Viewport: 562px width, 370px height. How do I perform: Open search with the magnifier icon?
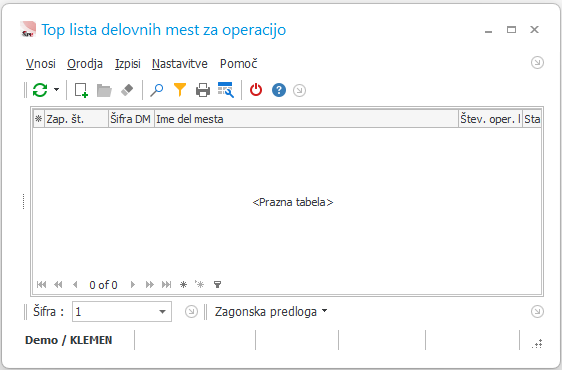click(157, 90)
